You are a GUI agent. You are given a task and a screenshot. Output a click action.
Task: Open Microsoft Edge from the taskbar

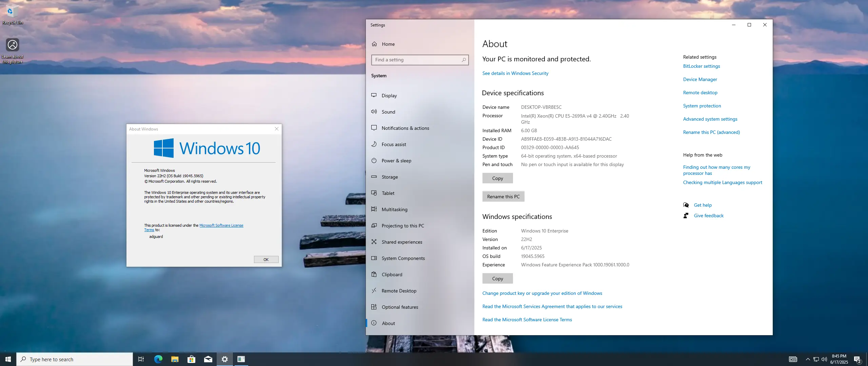pos(158,359)
